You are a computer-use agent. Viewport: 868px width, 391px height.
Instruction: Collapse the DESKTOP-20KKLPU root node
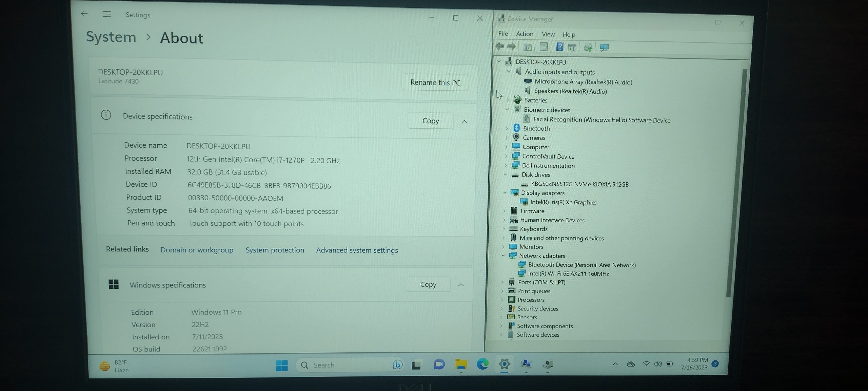[x=499, y=61]
